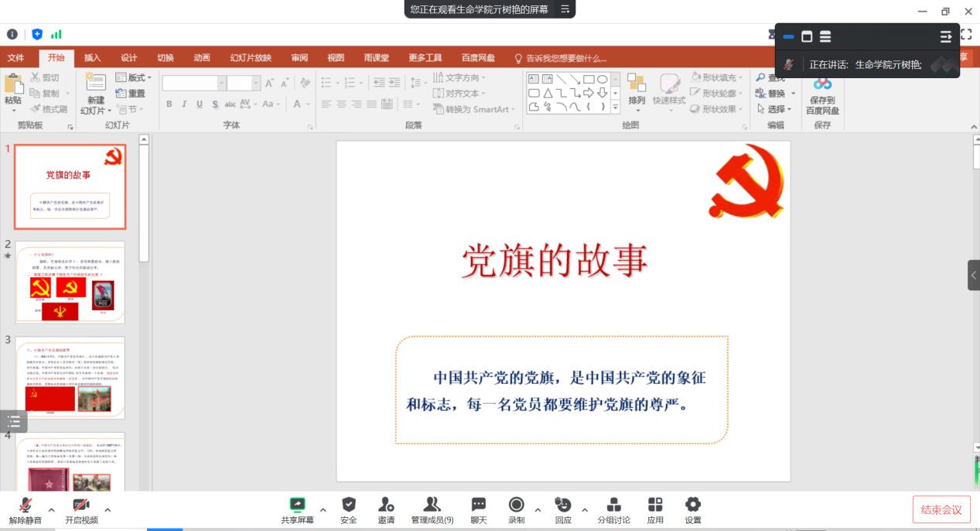Turn on video in the meeting toolbar
This screenshot has height=531, width=980.
[81, 510]
